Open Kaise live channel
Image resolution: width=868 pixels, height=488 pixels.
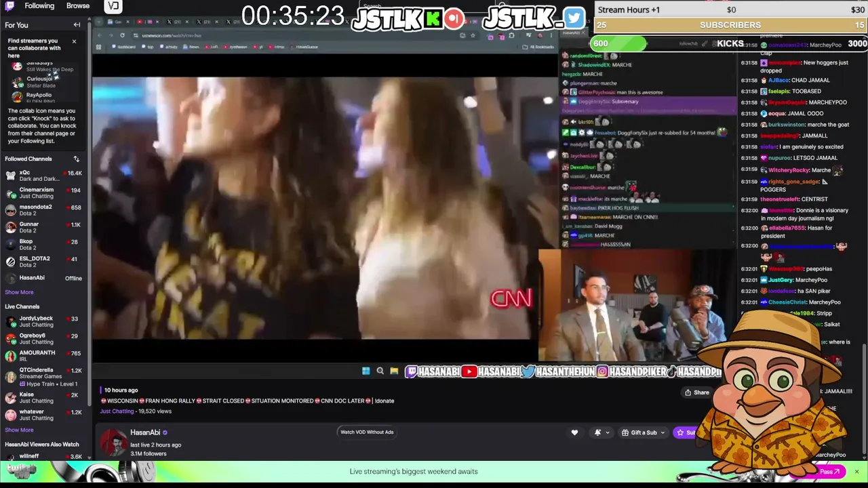pos(43,397)
